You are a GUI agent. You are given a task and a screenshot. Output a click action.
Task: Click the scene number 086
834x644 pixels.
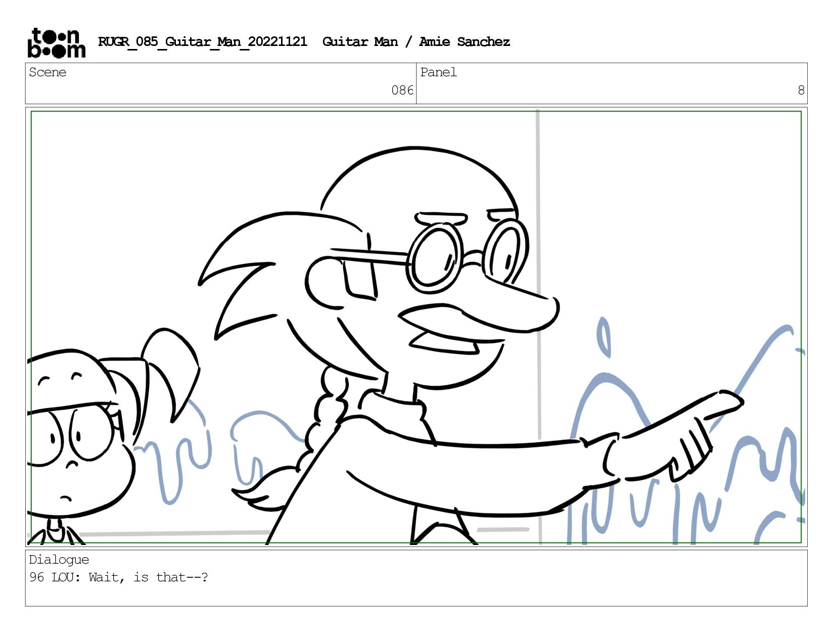tap(402, 90)
